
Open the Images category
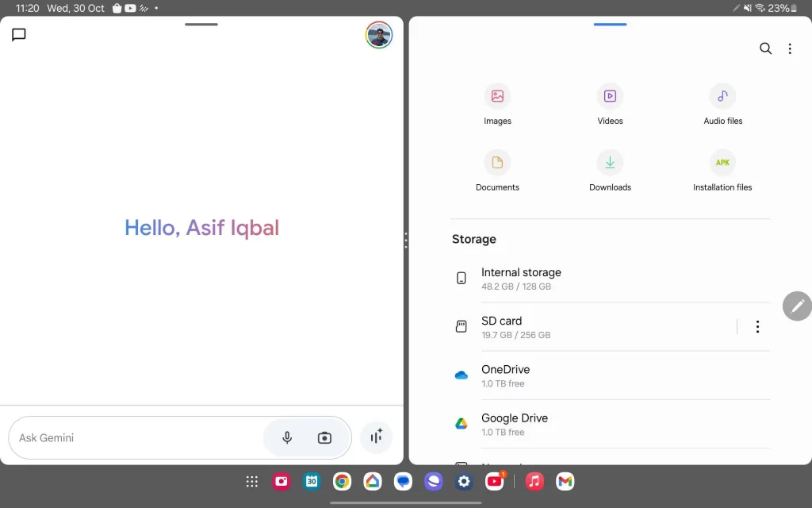click(x=497, y=103)
